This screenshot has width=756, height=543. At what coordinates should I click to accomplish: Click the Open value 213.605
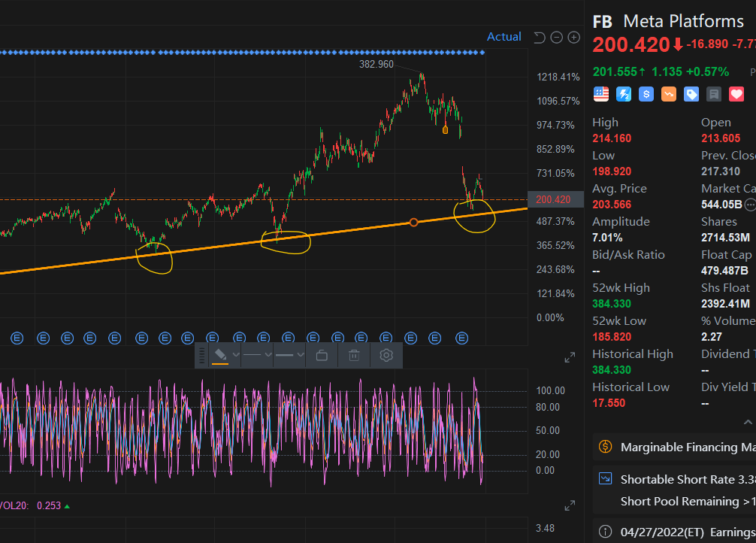[721, 138]
